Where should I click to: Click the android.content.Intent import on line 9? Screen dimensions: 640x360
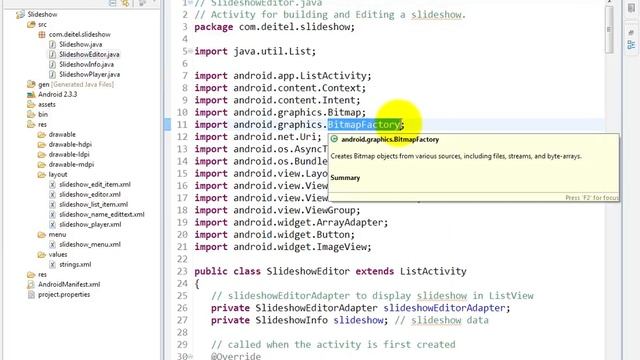click(278, 100)
